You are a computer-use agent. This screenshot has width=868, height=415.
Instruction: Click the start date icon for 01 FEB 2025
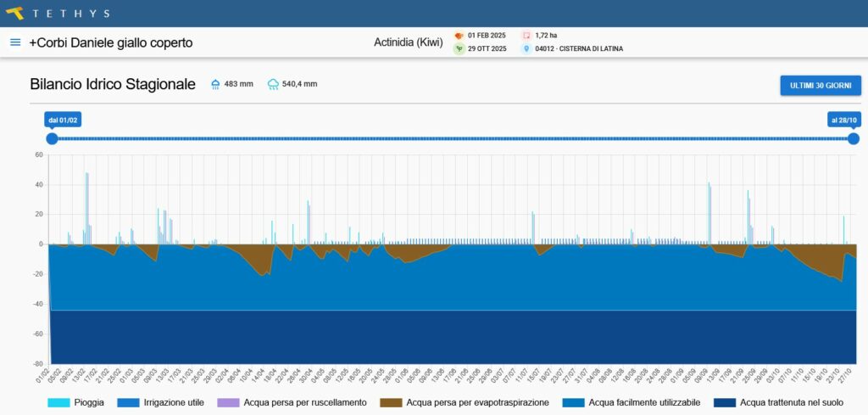coord(459,36)
